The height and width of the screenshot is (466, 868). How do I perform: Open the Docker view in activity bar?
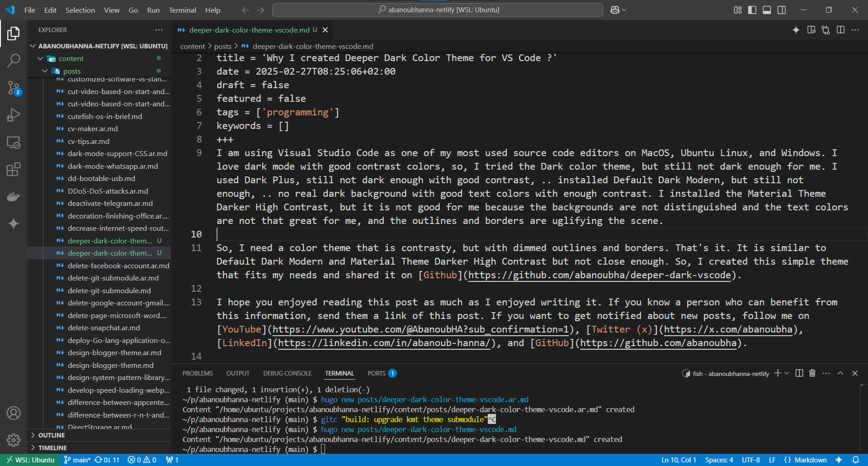click(x=14, y=197)
